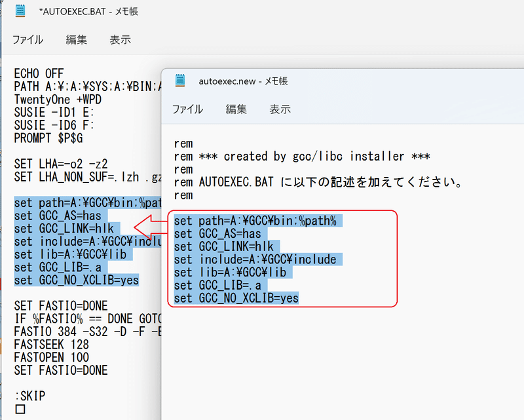Click the 'created by gcc/libc installer' comment line
The height and width of the screenshot is (420, 524).
pos(302,156)
